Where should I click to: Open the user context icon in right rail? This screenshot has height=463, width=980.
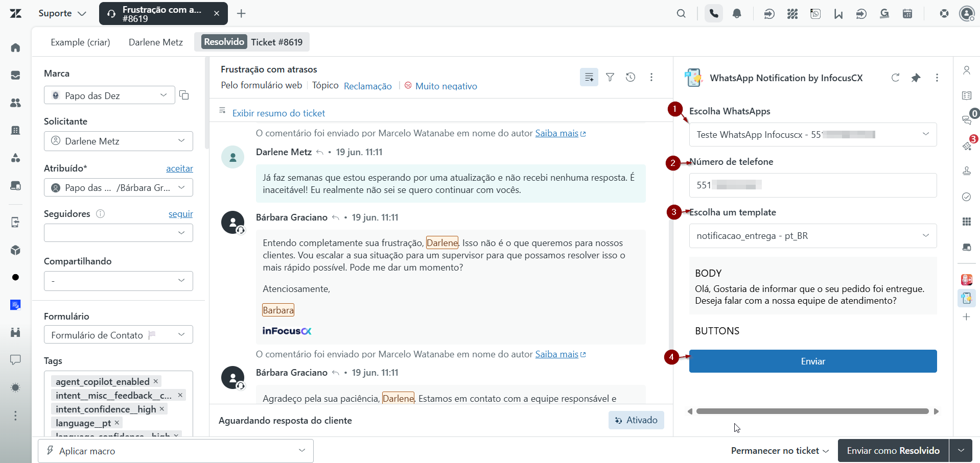(967, 70)
